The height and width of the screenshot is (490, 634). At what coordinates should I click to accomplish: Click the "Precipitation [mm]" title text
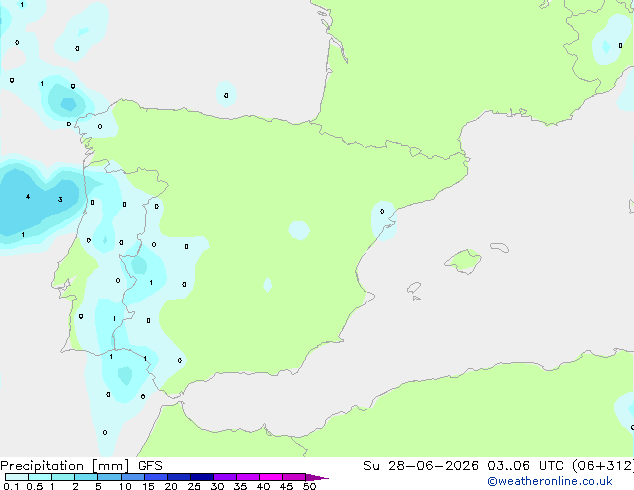(65, 466)
